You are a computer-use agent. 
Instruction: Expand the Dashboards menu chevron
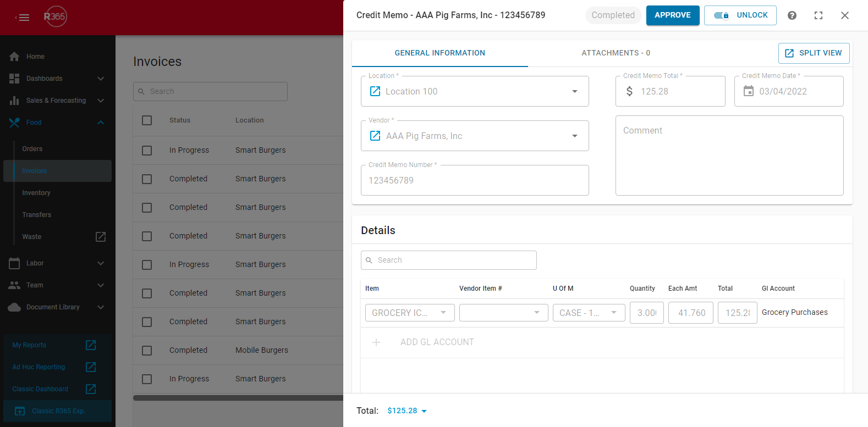click(x=101, y=79)
